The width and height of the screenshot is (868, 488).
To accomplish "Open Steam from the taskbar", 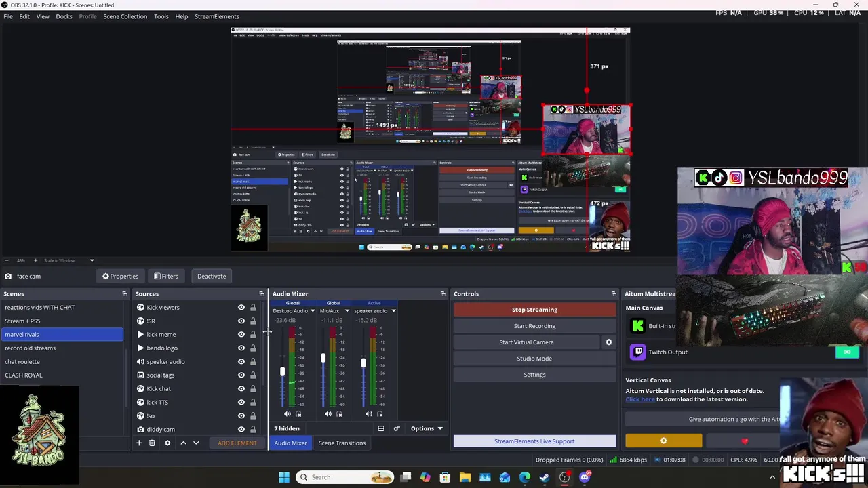I will click(545, 477).
